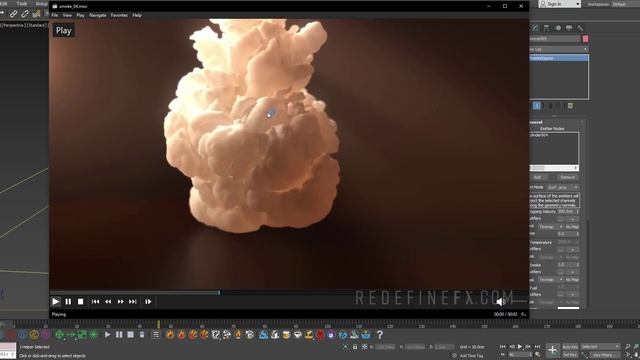Click the large plus set keys button

tap(552, 350)
